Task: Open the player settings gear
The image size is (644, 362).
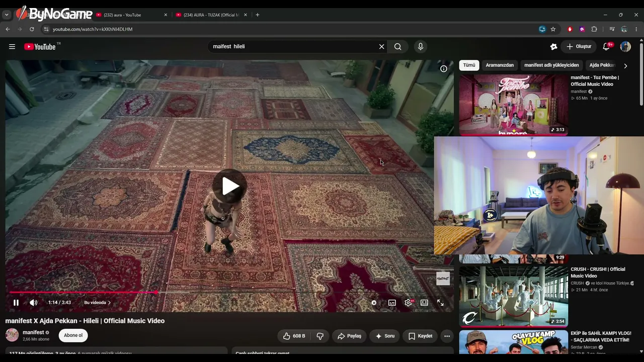Action: point(408,303)
